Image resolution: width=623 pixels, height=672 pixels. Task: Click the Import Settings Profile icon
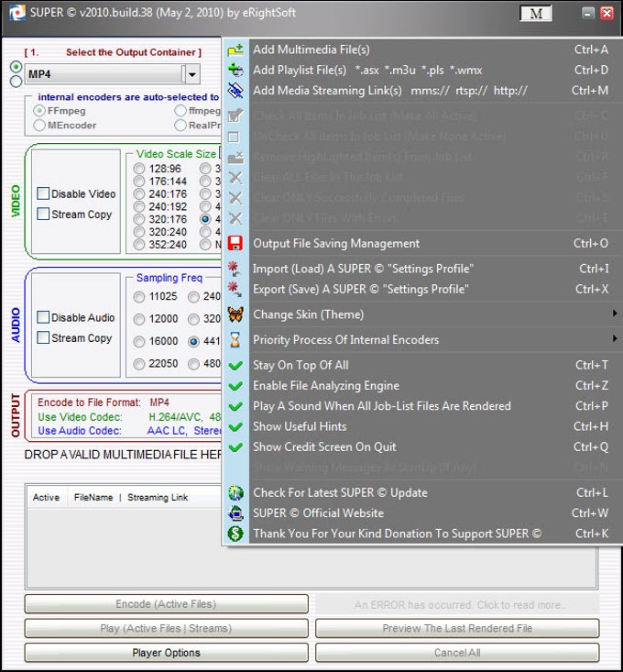pyautogui.click(x=235, y=269)
